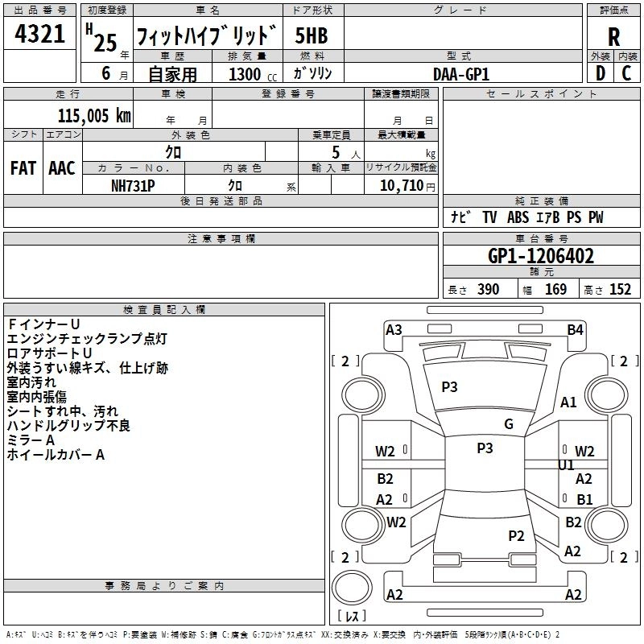Click the model code DAA-GP1
Screen dimensions: 644x644
pyautogui.click(x=461, y=74)
